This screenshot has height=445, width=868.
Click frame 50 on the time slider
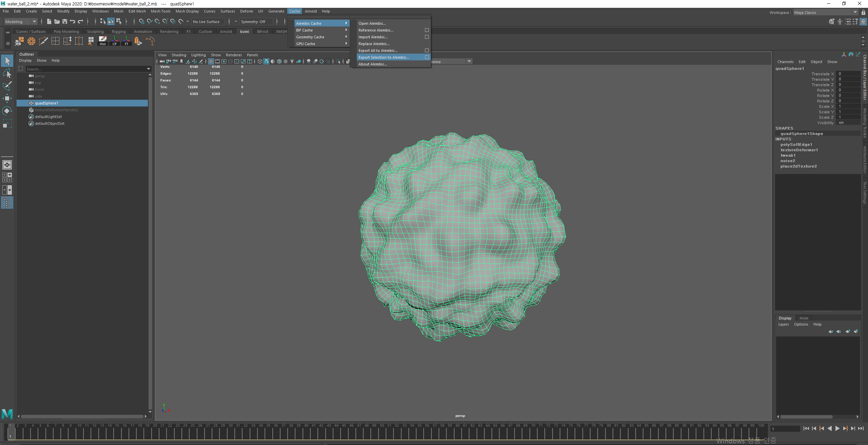pyautogui.click(x=382, y=431)
